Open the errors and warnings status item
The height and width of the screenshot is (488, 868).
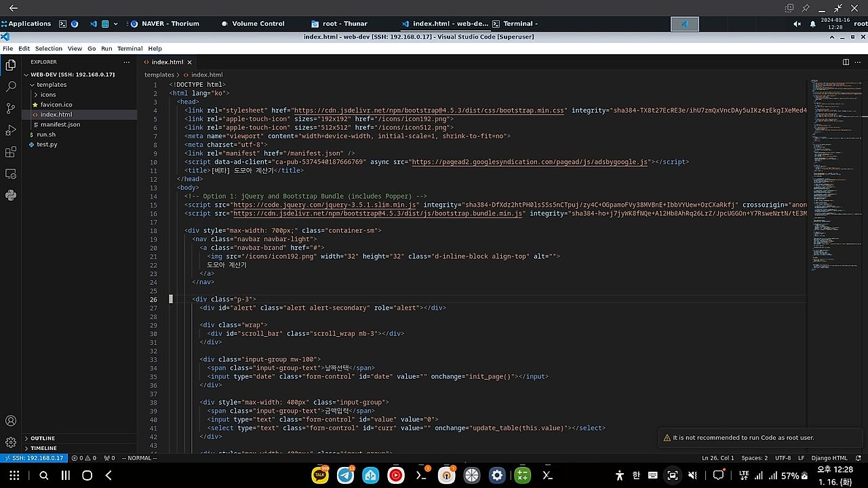click(84, 458)
